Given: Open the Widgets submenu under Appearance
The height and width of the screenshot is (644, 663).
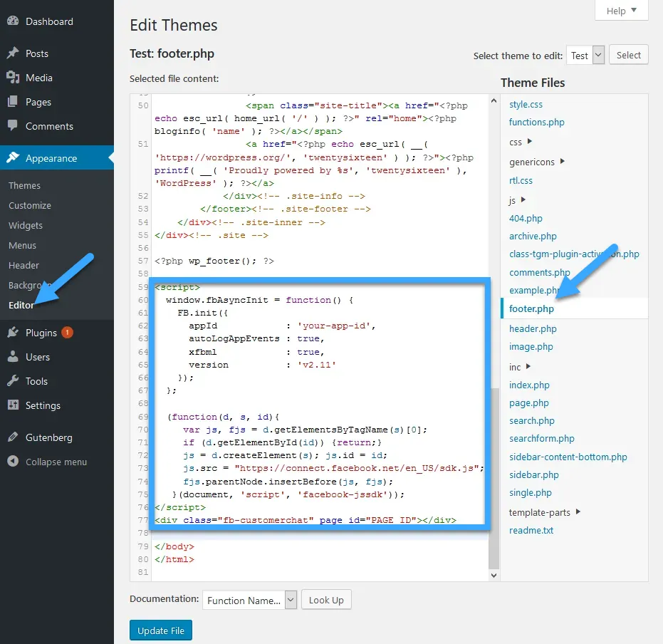Looking at the screenshot, I should (26, 225).
